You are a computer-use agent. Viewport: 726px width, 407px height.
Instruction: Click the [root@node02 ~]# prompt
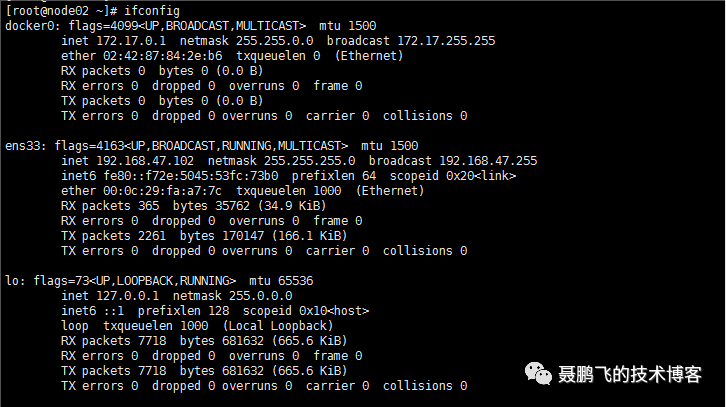coord(62,11)
